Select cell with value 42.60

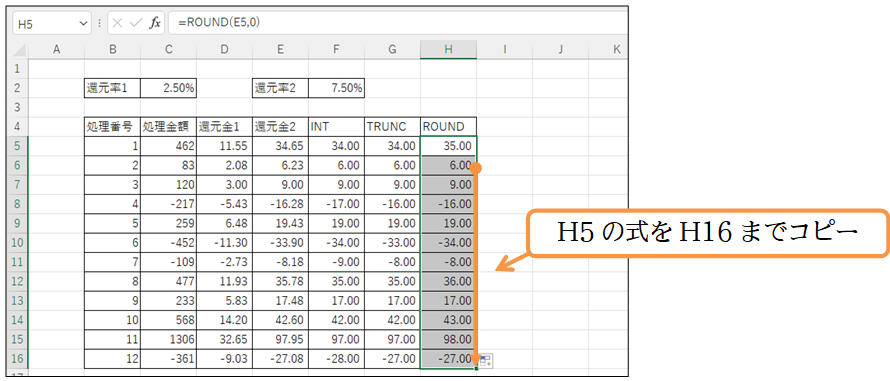[280, 320]
